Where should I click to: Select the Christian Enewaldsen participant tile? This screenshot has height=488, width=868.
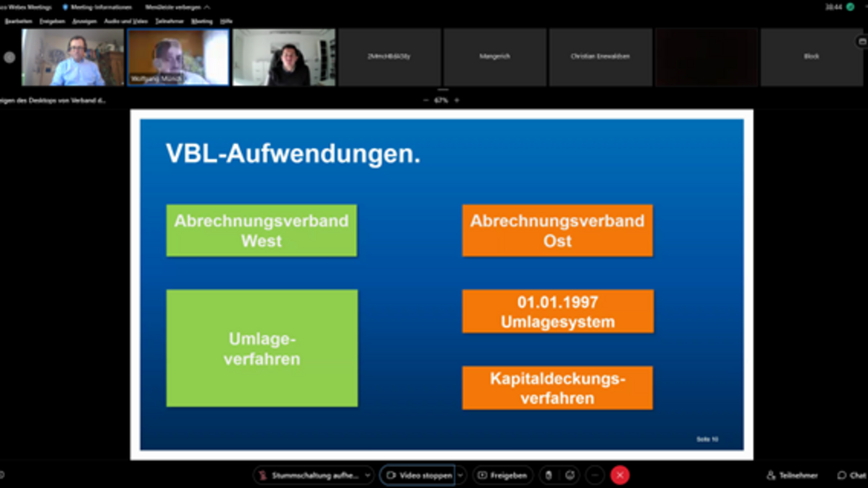[600, 57]
